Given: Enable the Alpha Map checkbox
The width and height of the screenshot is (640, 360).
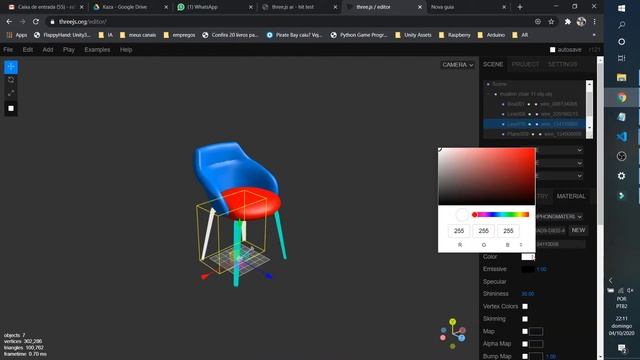Looking at the screenshot, I should tap(525, 344).
